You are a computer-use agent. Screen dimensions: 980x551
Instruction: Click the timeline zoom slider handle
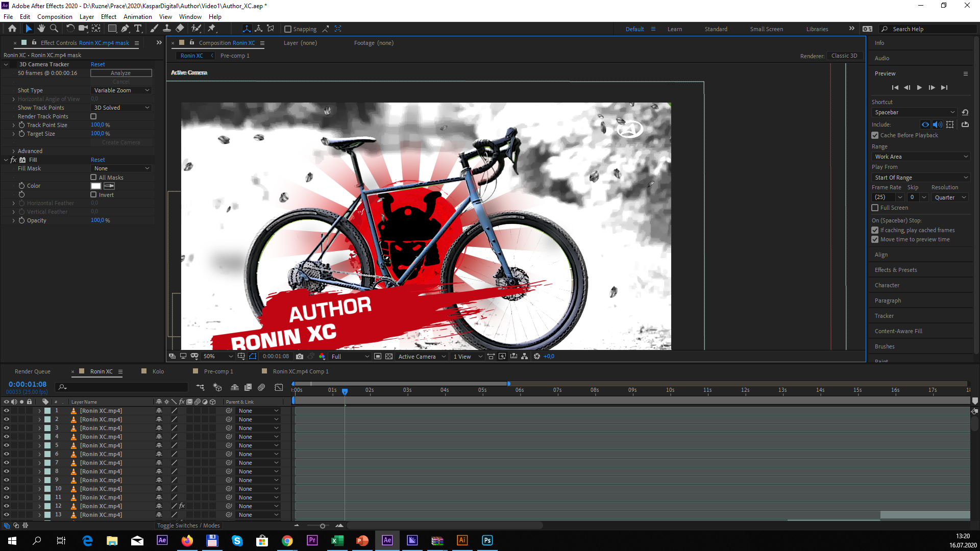point(323,526)
